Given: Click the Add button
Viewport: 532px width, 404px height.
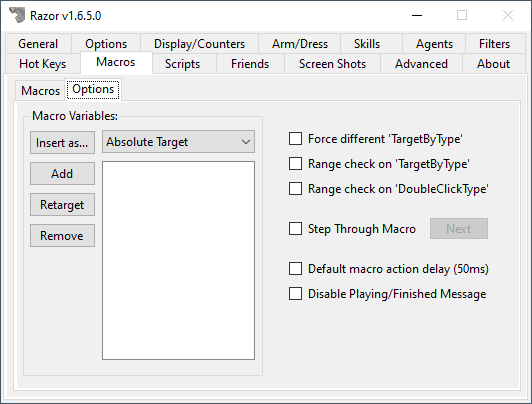Looking at the screenshot, I should pyautogui.click(x=62, y=174).
